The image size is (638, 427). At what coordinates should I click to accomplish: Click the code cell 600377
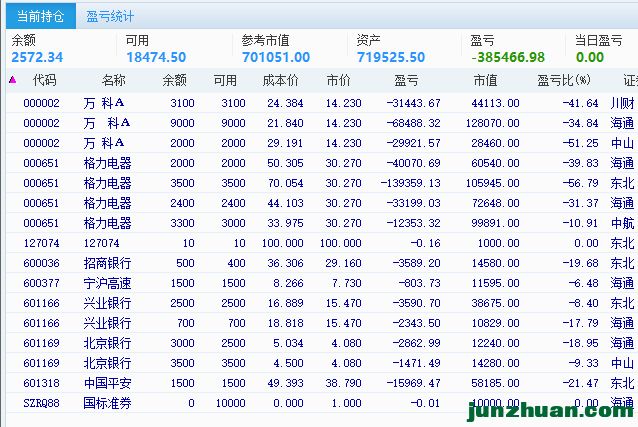(x=42, y=283)
